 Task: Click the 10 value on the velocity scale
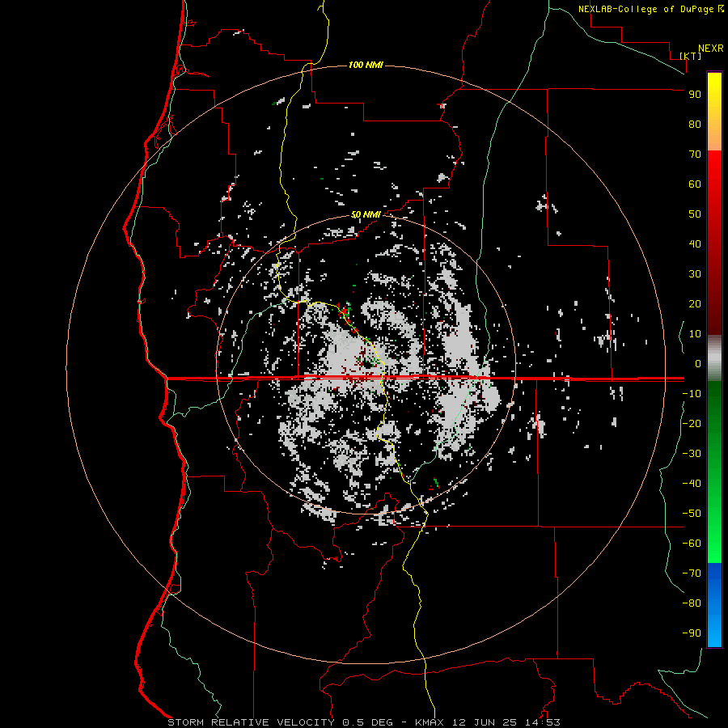click(695, 334)
